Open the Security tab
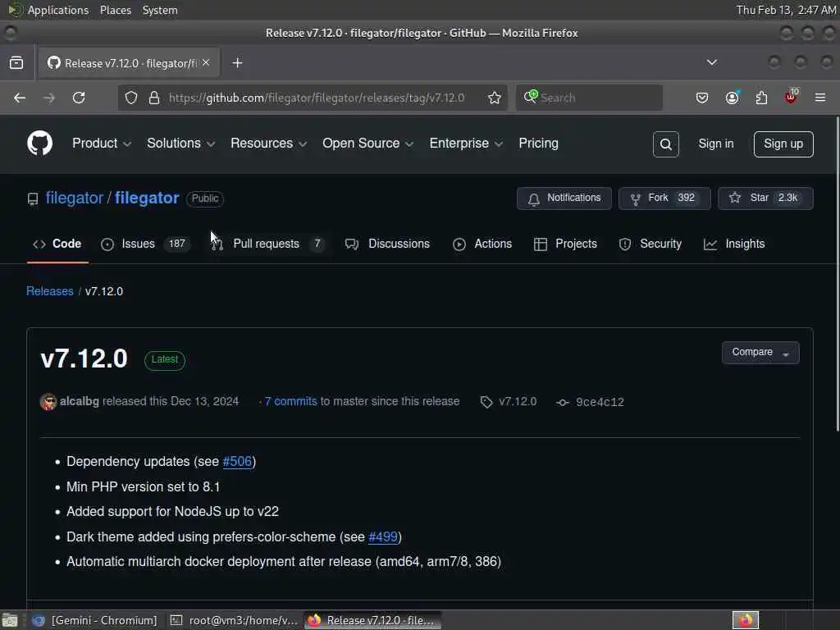 (x=651, y=244)
